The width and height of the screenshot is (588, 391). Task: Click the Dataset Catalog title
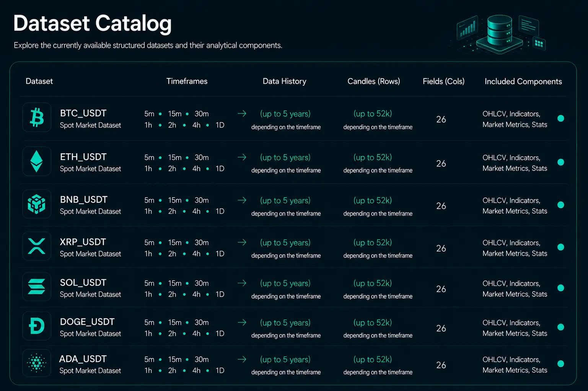(92, 24)
